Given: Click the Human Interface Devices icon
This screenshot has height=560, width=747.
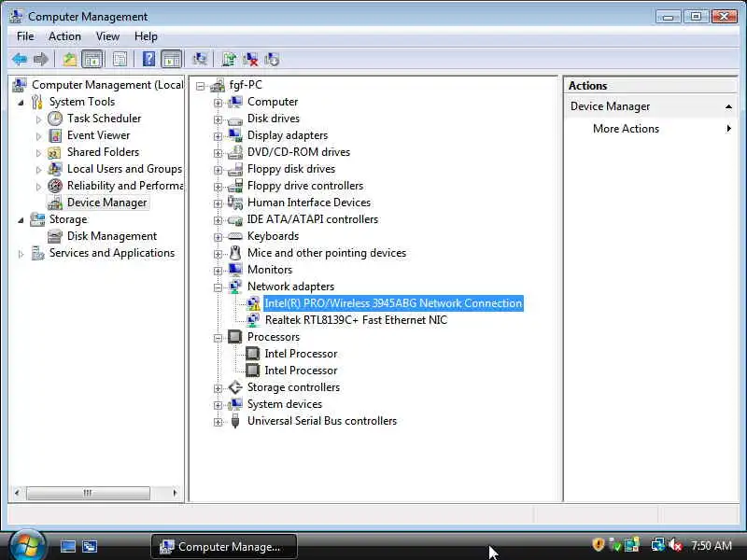Looking at the screenshot, I should point(235,203).
